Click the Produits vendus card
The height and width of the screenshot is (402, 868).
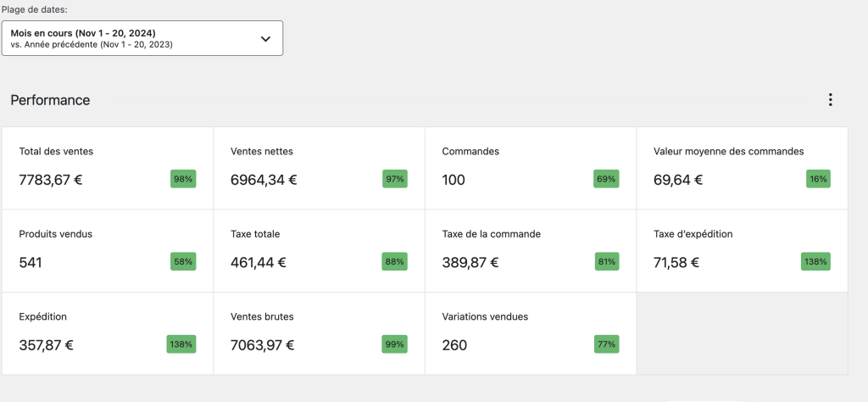point(107,250)
